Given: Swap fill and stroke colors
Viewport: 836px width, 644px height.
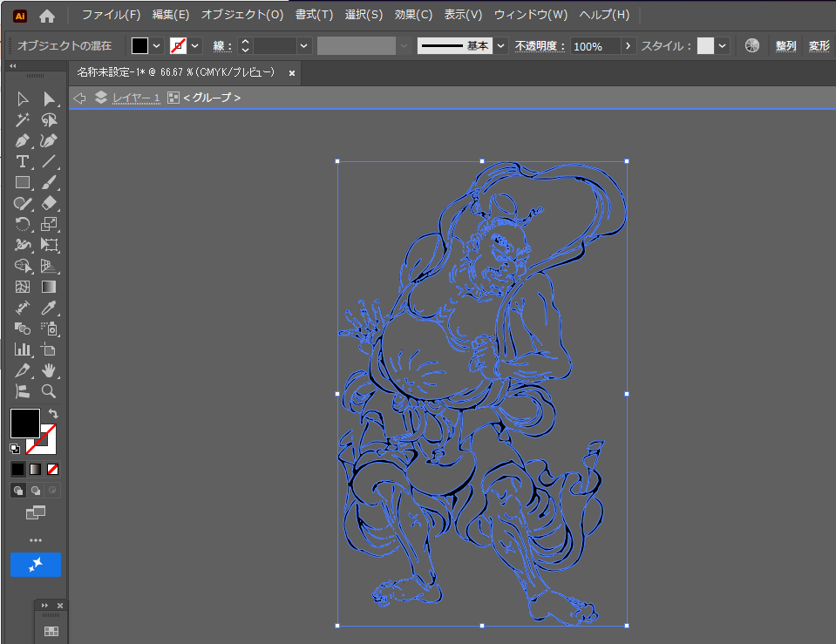Looking at the screenshot, I should (52, 413).
